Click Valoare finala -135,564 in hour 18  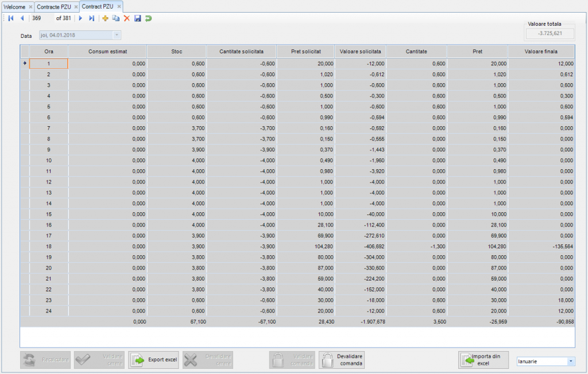tap(541, 247)
